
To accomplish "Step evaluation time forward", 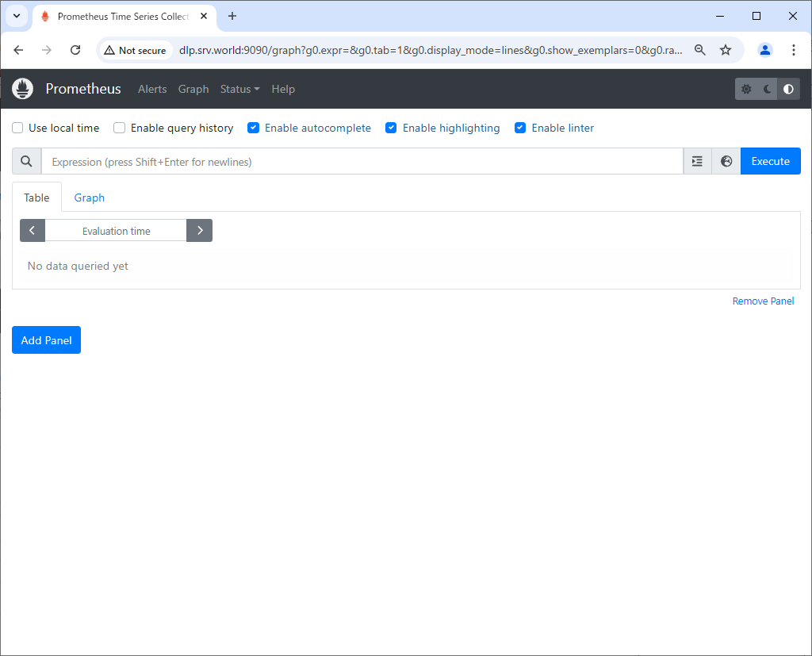I will (x=199, y=231).
